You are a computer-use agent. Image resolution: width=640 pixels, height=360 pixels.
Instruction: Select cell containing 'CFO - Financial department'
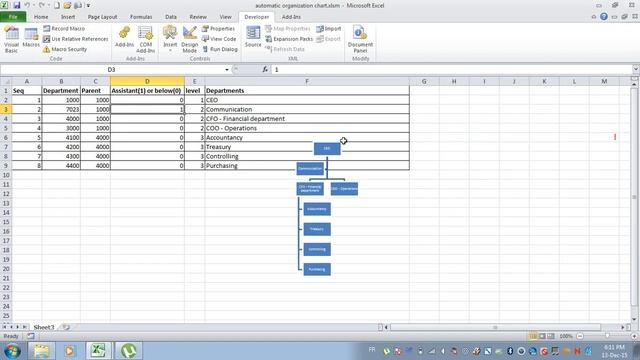click(307, 119)
